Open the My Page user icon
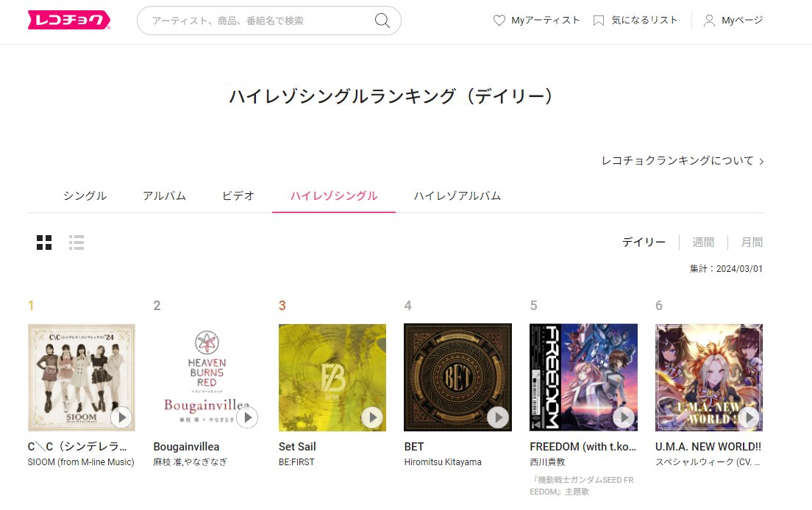 (709, 21)
